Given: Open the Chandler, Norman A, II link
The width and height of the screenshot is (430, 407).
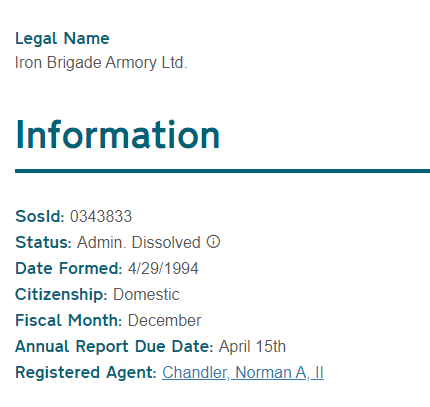Looking at the screenshot, I should pos(243,372).
